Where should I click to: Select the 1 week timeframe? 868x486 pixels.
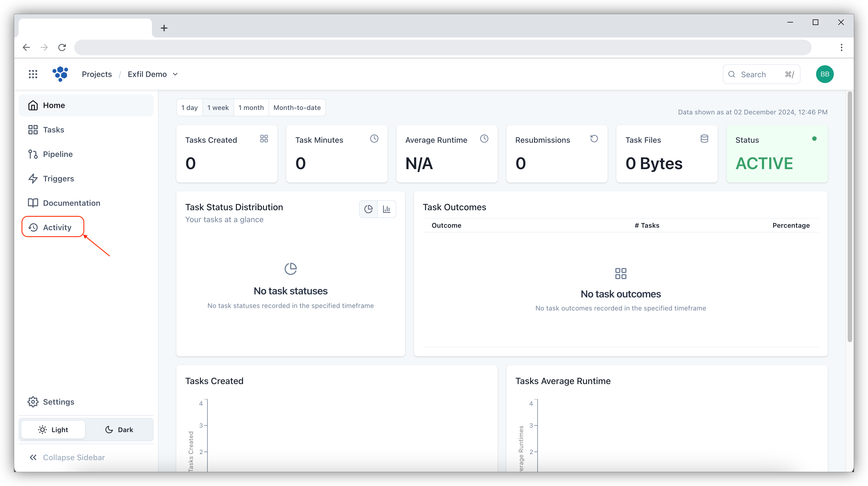[218, 108]
